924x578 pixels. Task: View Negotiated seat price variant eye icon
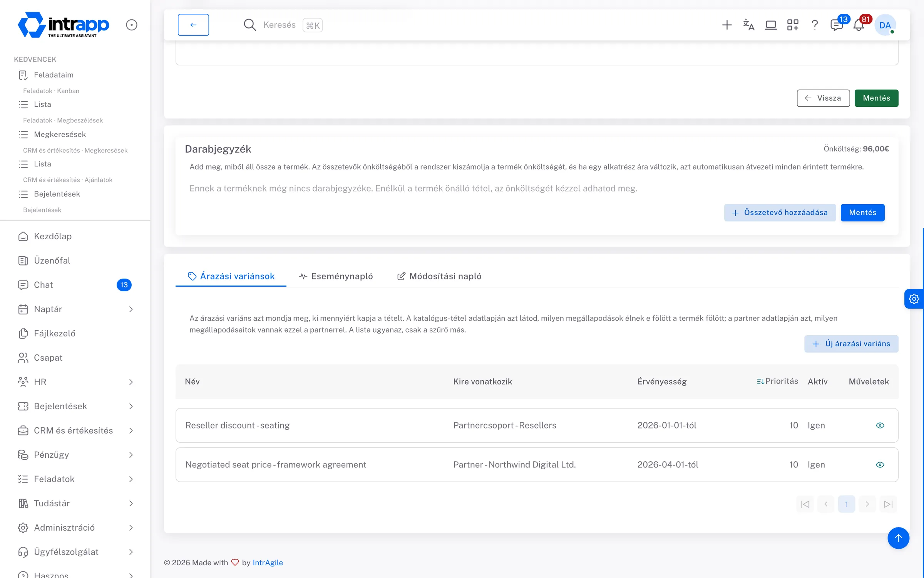tap(880, 465)
